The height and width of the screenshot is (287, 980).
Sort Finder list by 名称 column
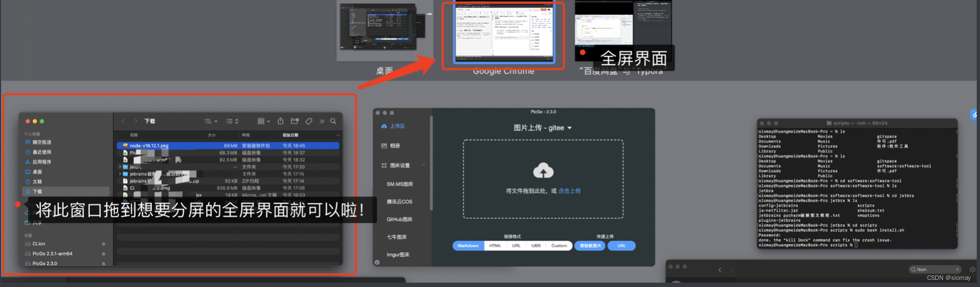(x=134, y=135)
